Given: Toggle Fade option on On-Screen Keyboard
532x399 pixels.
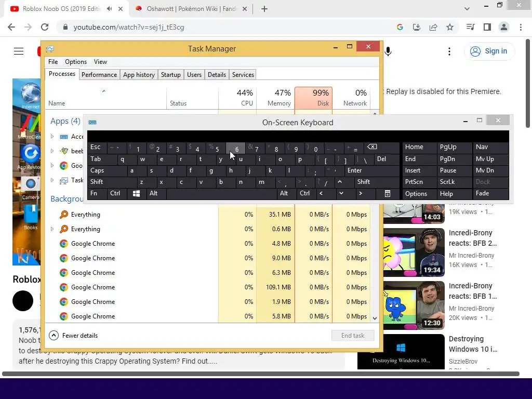Looking at the screenshot, I should point(490,193).
